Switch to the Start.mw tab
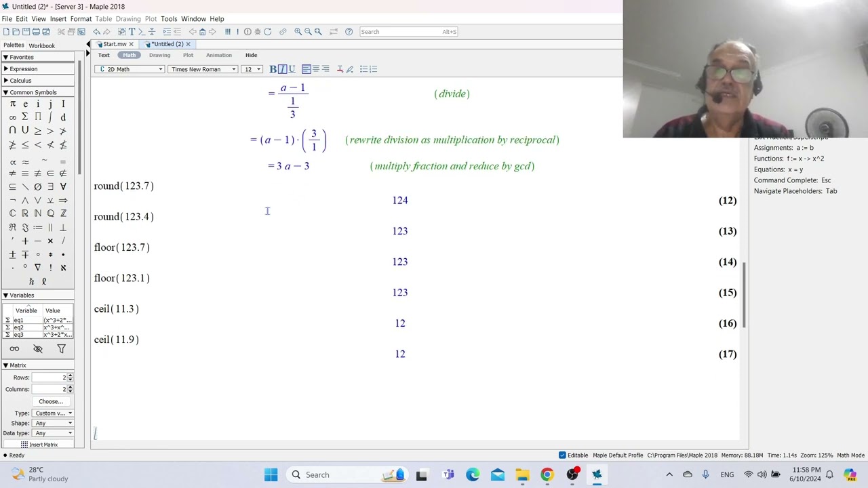Viewport: 868px width, 488px height. pyautogui.click(x=115, y=44)
